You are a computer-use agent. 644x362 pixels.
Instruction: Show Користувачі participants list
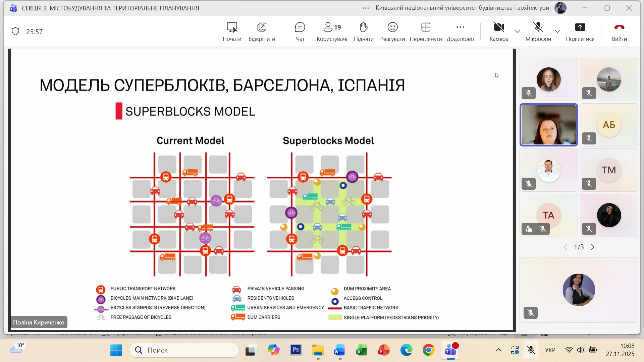click(332, 32)
